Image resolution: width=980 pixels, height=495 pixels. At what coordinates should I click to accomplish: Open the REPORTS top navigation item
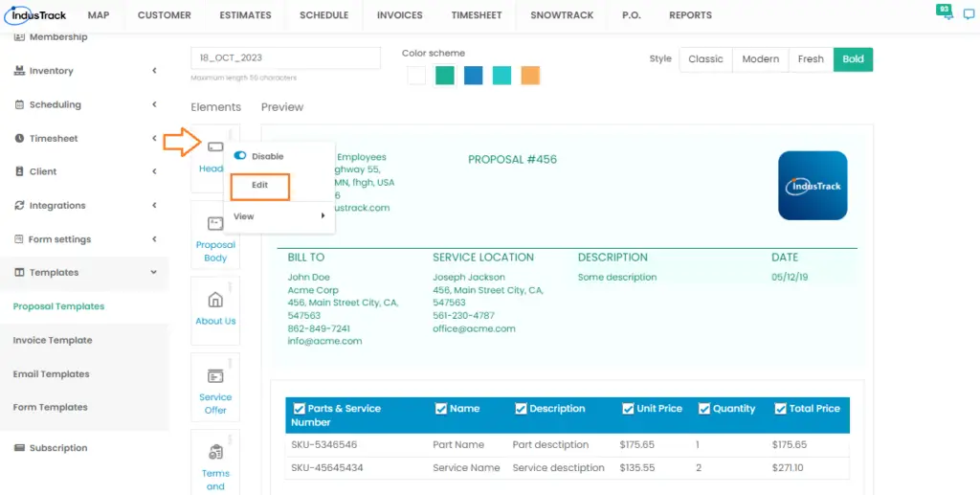tap(690, 15)
